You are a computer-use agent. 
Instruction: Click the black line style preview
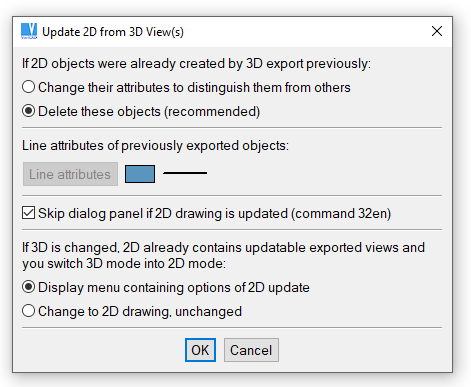coord(185,173)
